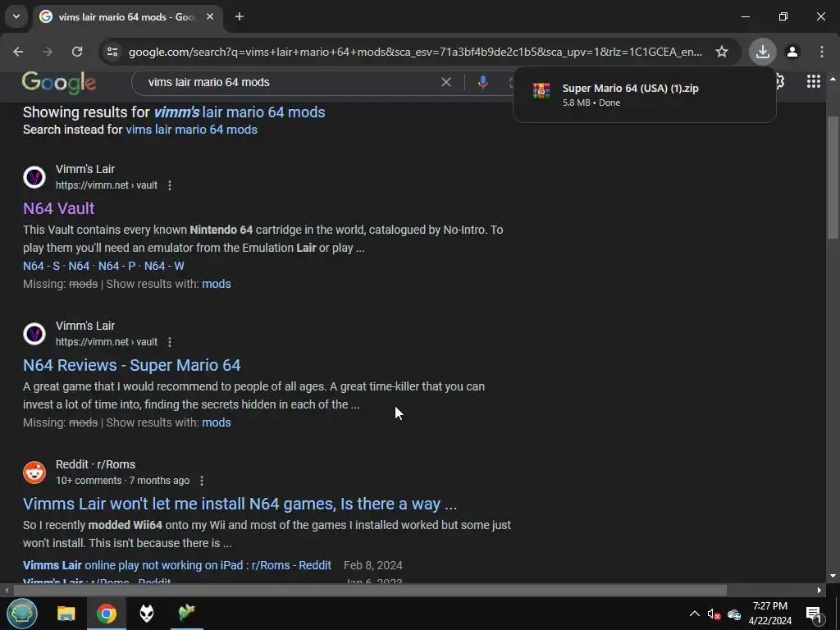Screen dimensions: 840x630
Task: Open the N64 - W sitelink
Action: click(164, 266)
